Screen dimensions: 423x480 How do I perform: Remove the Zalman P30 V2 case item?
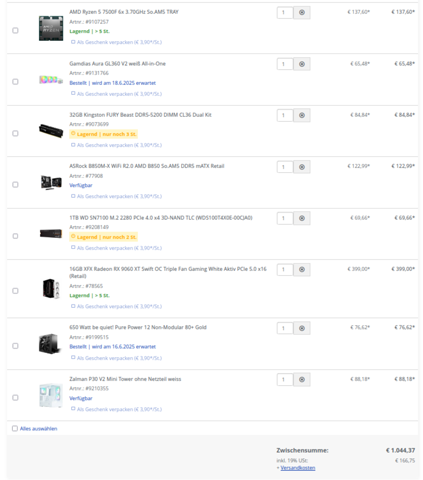(x=302, y=380)
